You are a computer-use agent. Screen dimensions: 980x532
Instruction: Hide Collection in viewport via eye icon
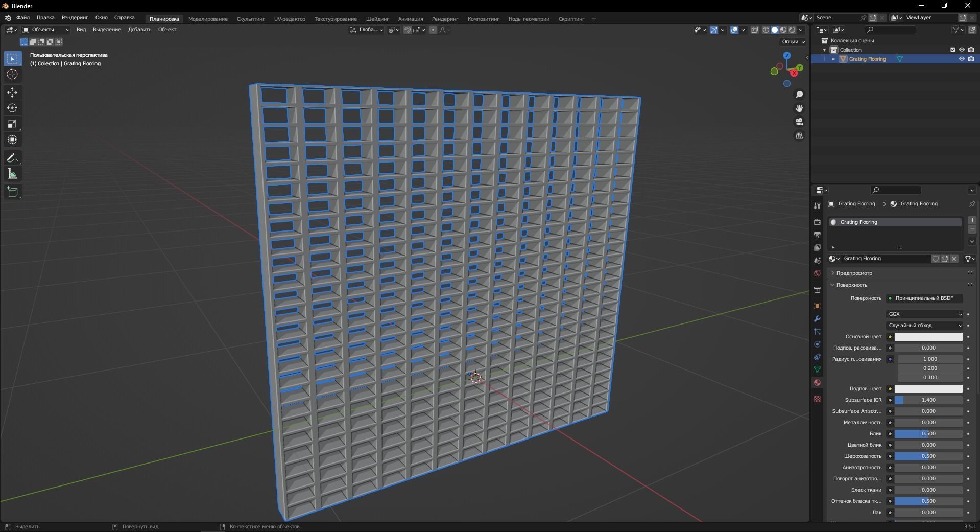pos(962,50)
